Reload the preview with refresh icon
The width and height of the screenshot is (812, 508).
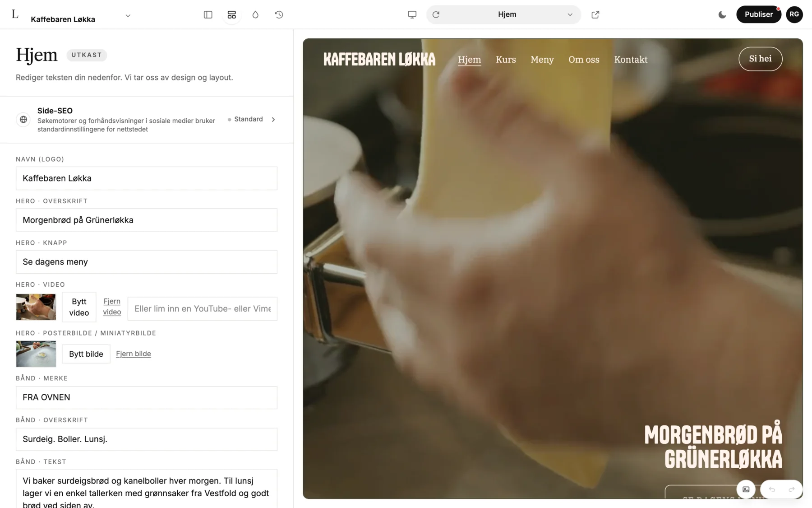click(x=436, y=14)
